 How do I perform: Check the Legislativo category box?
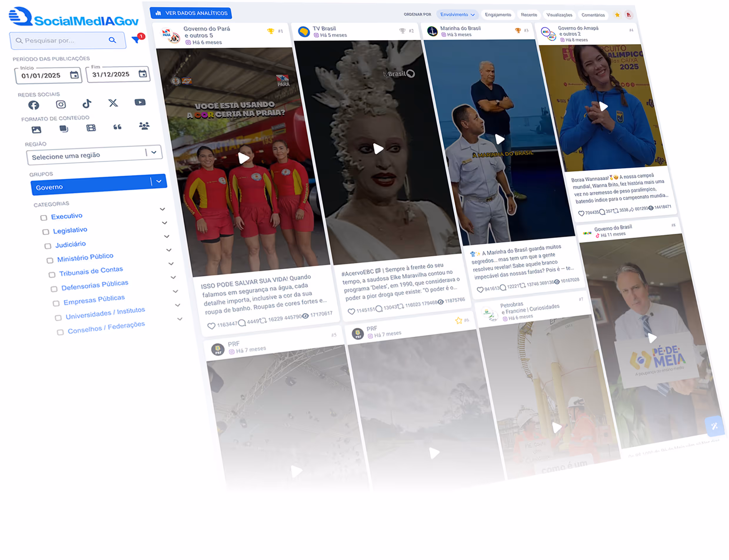[46, 232]
